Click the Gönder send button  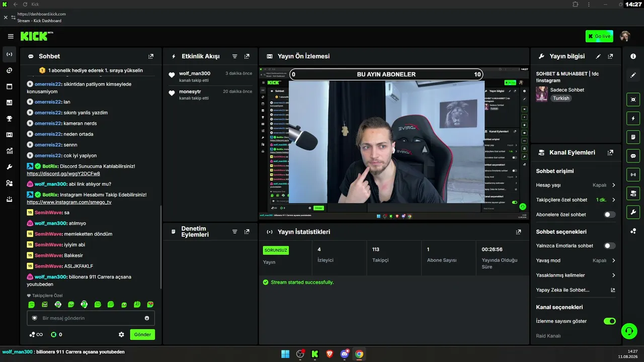pos(142,334)
